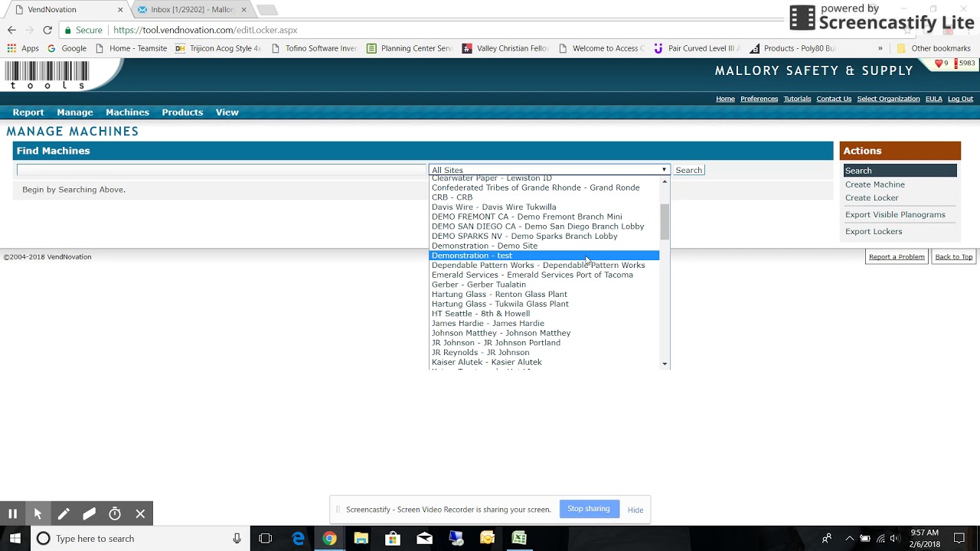
Task: Collapse the All Sites dropdown
Action: [549, 170]
